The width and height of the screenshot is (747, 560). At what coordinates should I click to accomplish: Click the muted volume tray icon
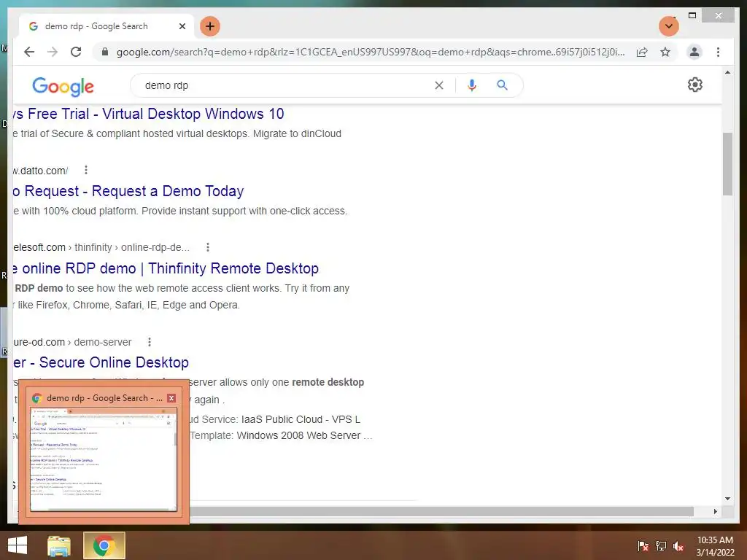click(678, 545)
